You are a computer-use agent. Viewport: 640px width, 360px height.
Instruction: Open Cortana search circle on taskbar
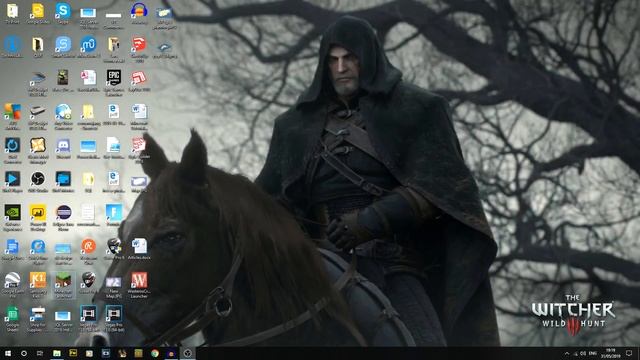point(24,353)
